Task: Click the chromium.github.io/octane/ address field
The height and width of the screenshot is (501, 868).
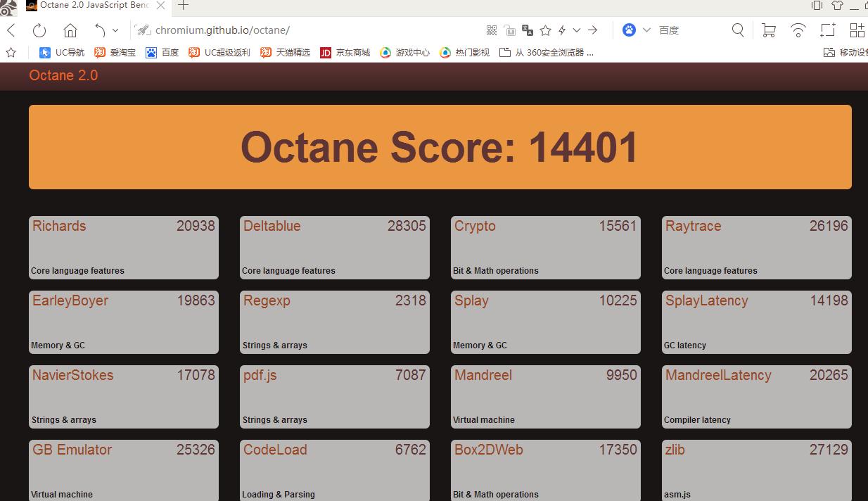Action: [x=222, y=30]
